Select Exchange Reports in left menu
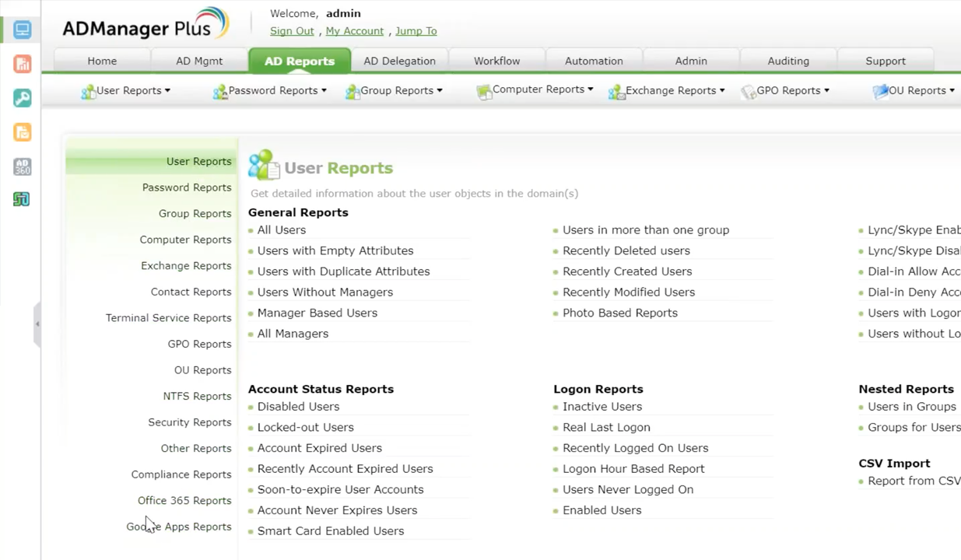961x560 pixels. coord(186,265)
